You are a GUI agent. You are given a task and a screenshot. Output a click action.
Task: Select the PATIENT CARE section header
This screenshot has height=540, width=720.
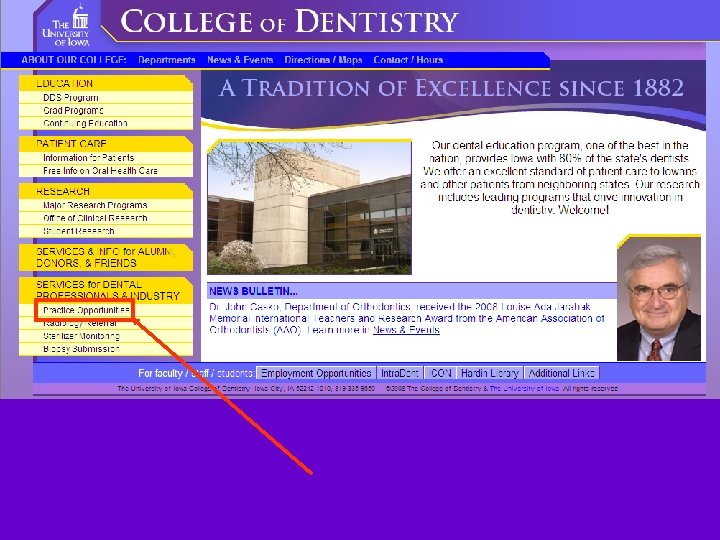[106, 144]
